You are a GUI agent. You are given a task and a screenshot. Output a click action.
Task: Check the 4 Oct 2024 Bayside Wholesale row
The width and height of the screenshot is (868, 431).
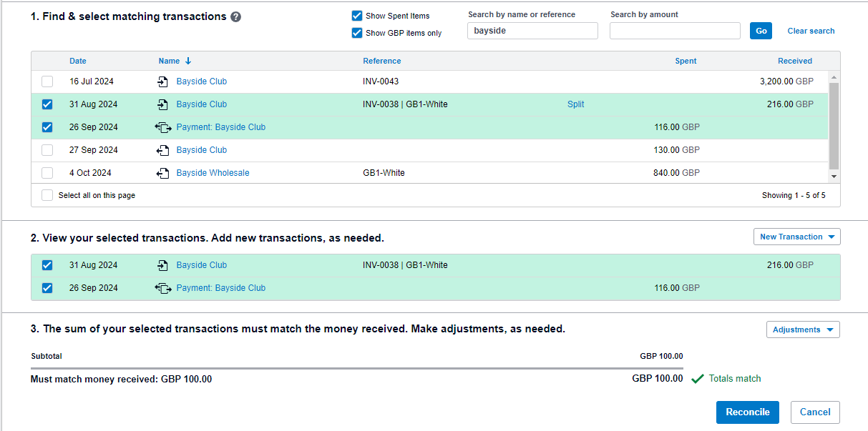click(47, 173)
